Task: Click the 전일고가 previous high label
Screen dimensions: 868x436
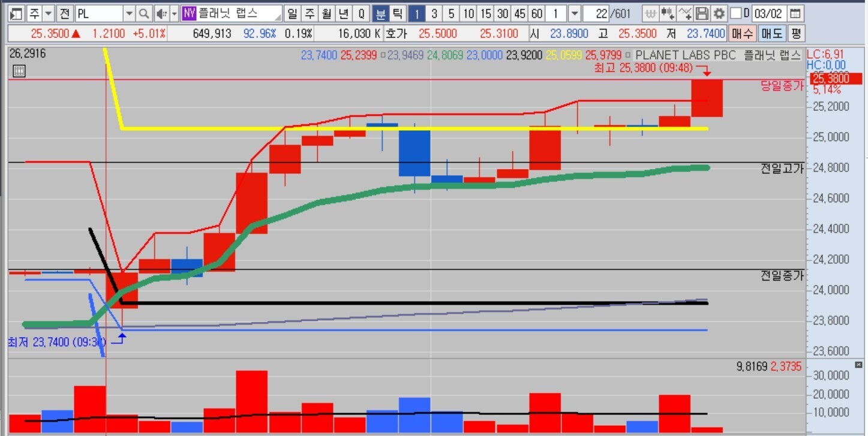Action: click(x=782, y=169)
